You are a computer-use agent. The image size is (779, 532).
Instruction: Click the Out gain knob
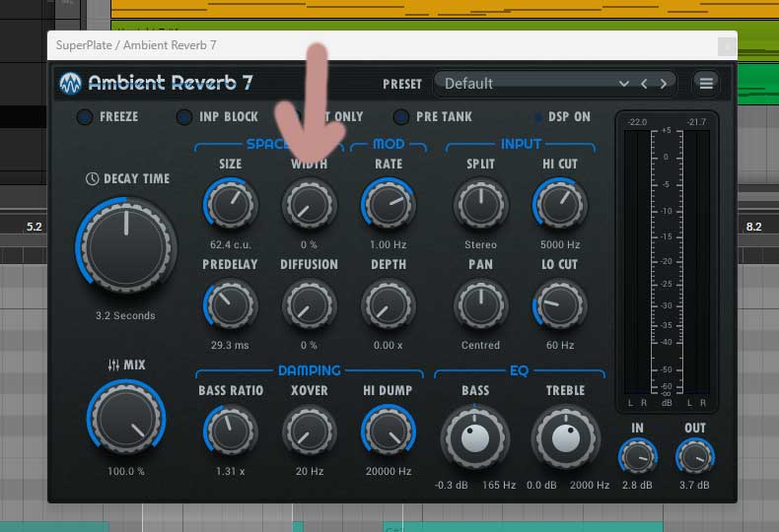[x=695, y=455]
